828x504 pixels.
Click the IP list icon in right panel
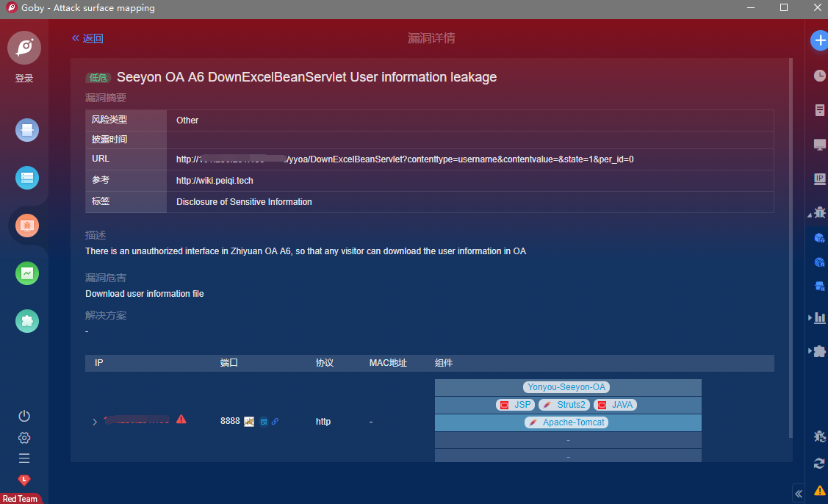pos(819,179)
